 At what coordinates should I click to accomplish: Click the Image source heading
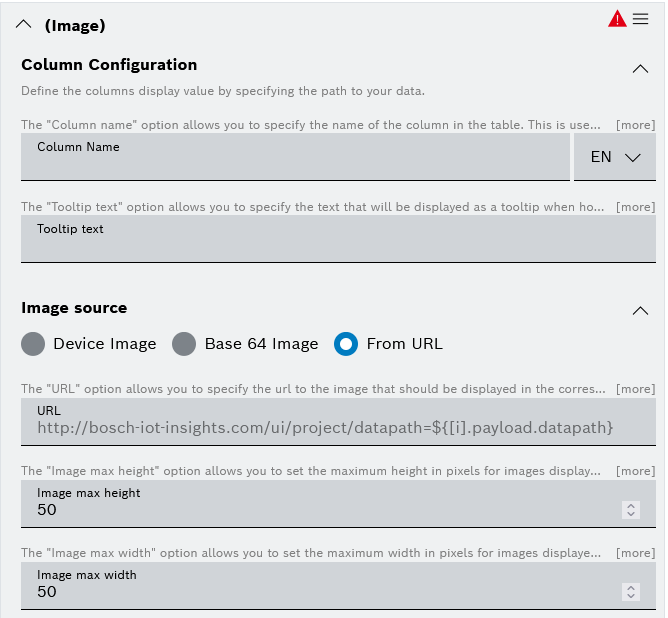[x=74, y=308]
